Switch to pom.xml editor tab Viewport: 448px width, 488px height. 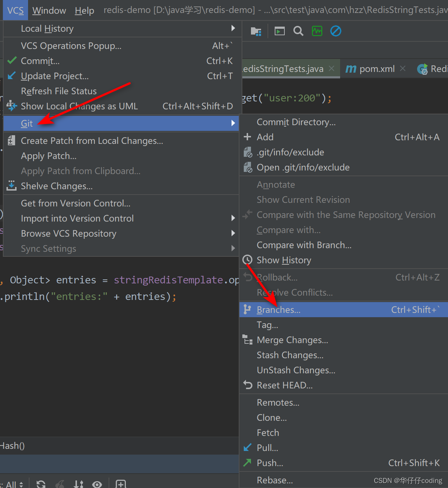click(377, 69)
